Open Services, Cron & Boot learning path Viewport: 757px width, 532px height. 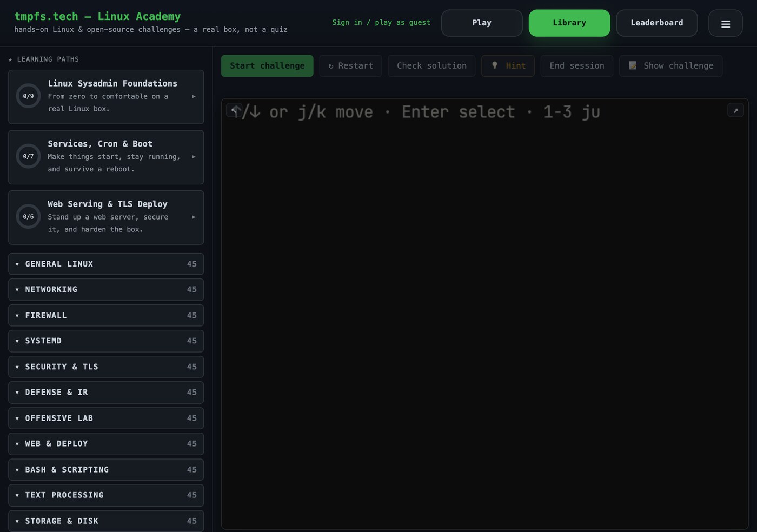tap(106, 157)
